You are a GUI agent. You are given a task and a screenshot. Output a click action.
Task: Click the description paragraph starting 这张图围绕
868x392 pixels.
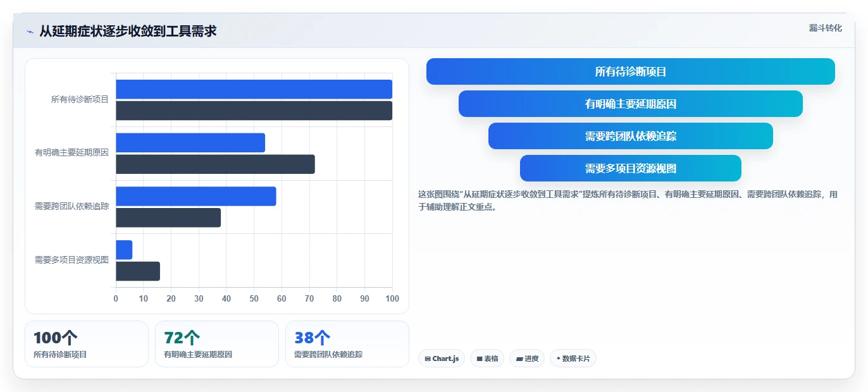pos(628,200)
